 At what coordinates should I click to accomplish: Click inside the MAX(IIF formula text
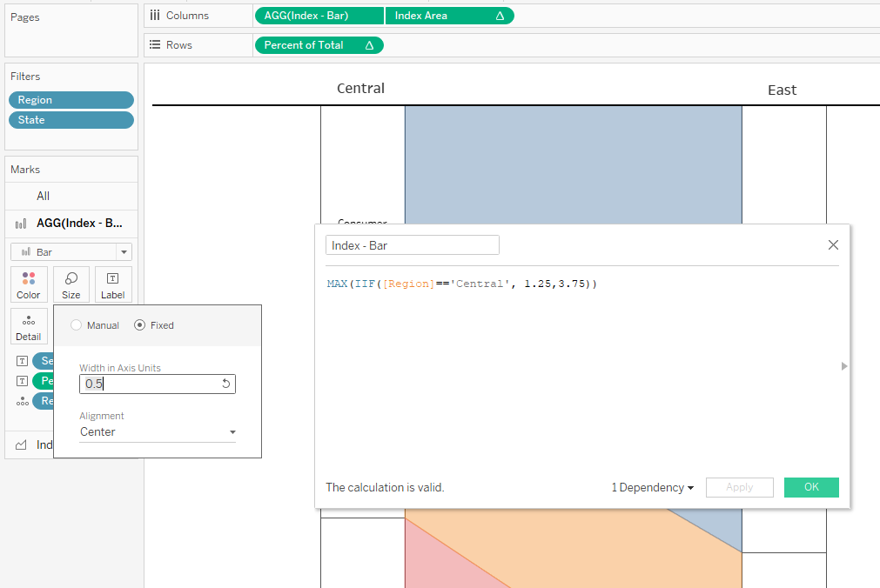tap(462, 284)
